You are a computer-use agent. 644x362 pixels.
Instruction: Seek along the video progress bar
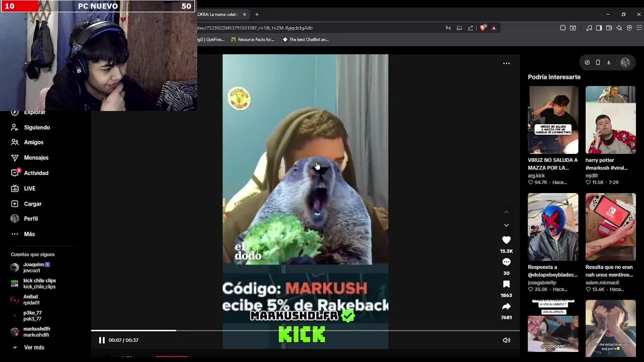click(305, 330)
